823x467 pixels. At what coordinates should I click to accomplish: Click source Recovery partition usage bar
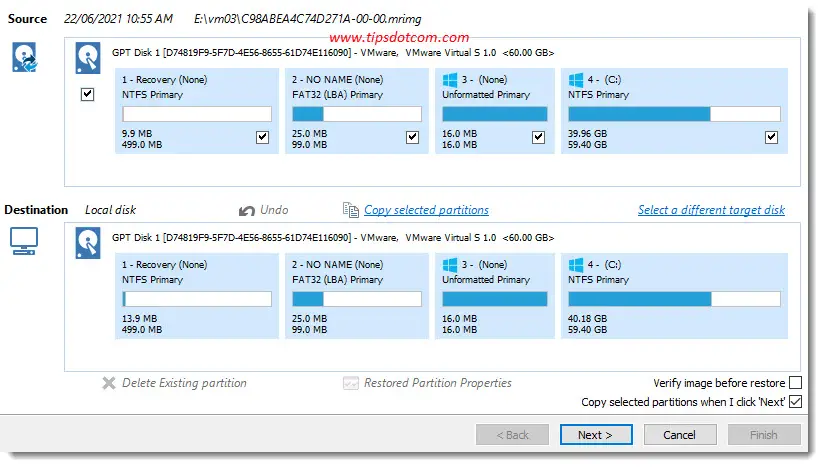(x=197, y=114)
